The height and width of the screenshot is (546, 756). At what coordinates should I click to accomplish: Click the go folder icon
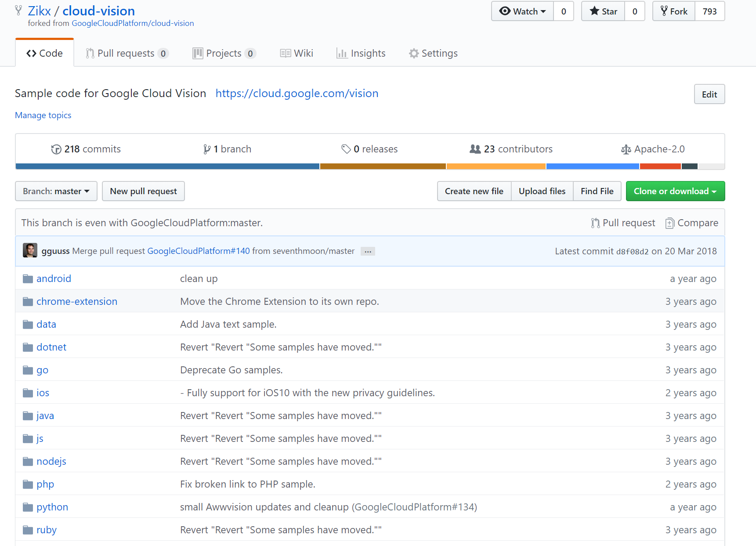(x=28, y=370)
